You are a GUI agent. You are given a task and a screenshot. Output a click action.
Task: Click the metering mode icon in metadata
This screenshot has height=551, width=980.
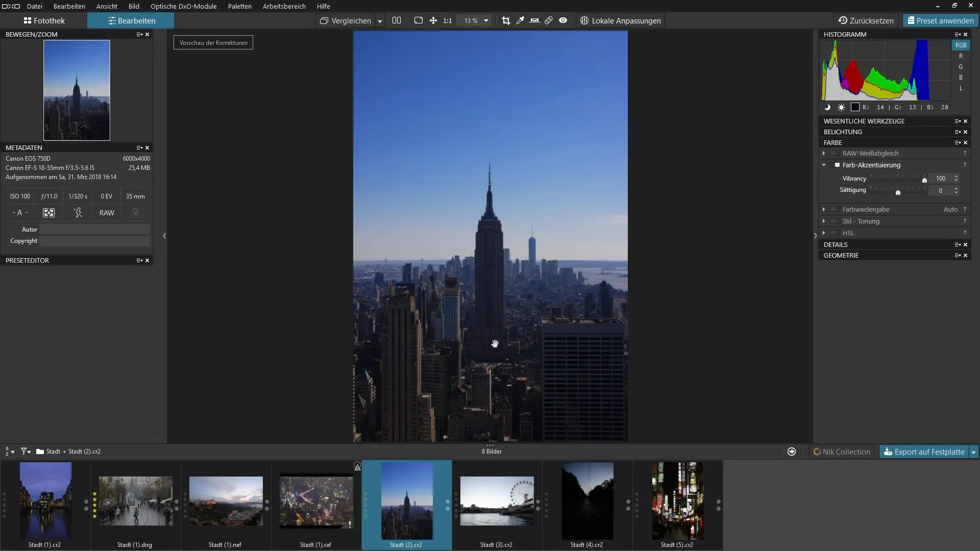click(x=48, y=213)
